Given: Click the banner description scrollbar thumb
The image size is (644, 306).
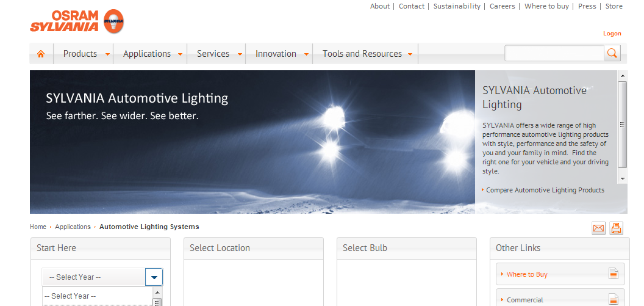Looking at the screenshot, I should (623, 124).
